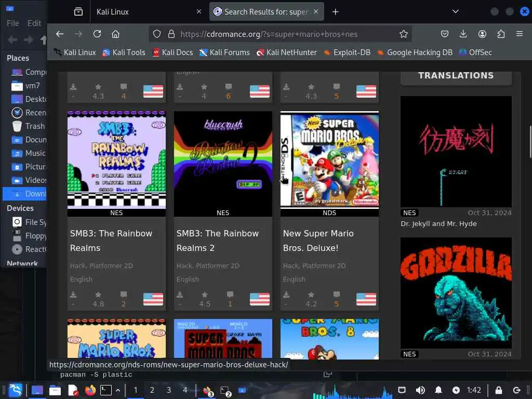Screen dimensions: 532x399
Task: Switch to workspace 3
Action: pyautogui.click(x=169, y=390)
